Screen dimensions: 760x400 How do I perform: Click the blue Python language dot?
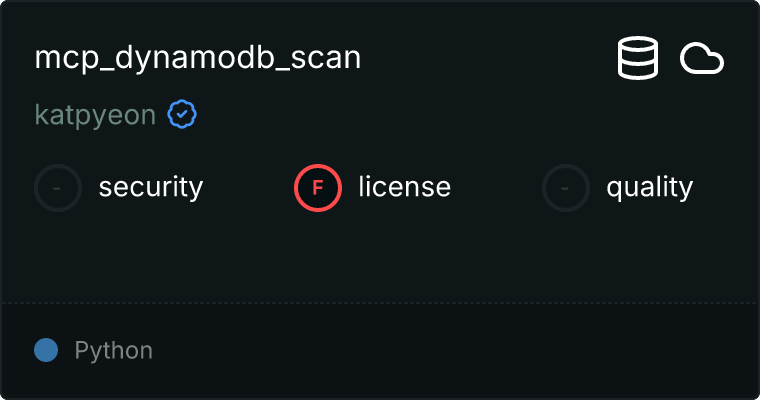click(x=46, y=350)
